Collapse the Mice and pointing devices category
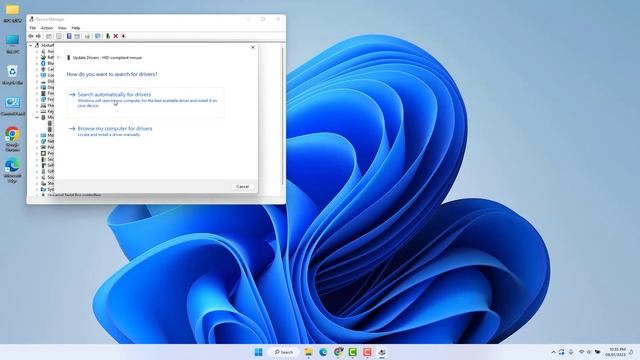The image size is (640, 360). tap(37, 117)
